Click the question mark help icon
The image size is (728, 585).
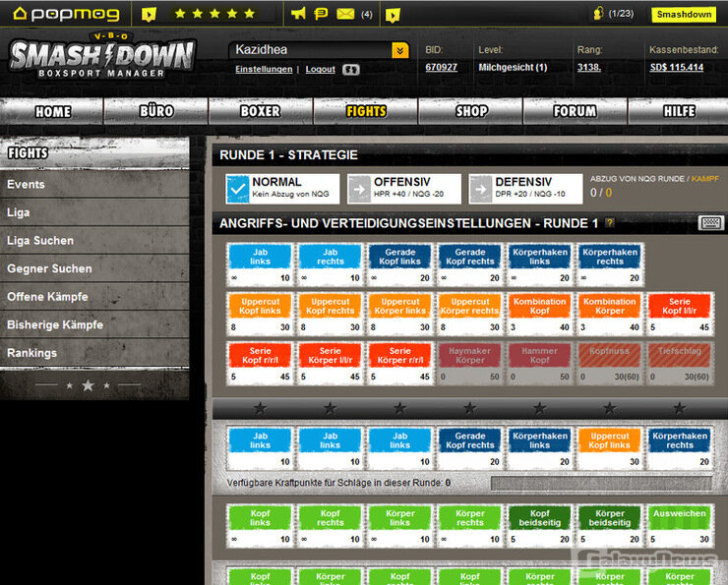[x=610, y=223]
